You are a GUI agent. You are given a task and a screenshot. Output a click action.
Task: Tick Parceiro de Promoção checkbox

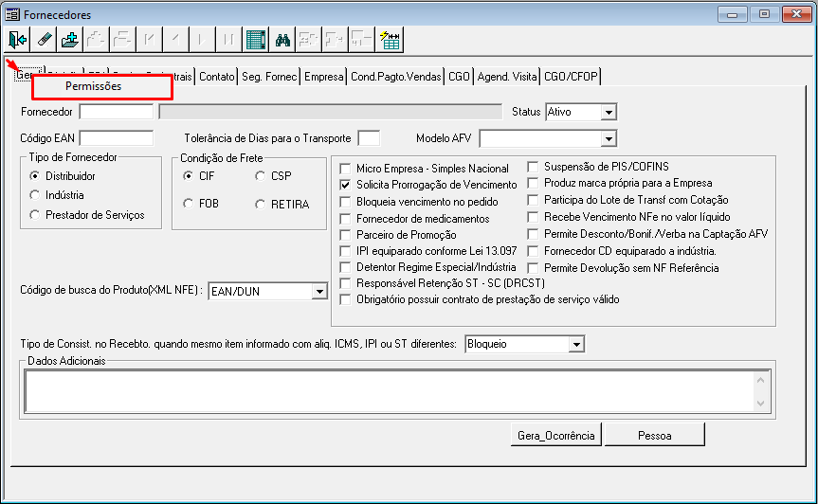coord(345,235)
